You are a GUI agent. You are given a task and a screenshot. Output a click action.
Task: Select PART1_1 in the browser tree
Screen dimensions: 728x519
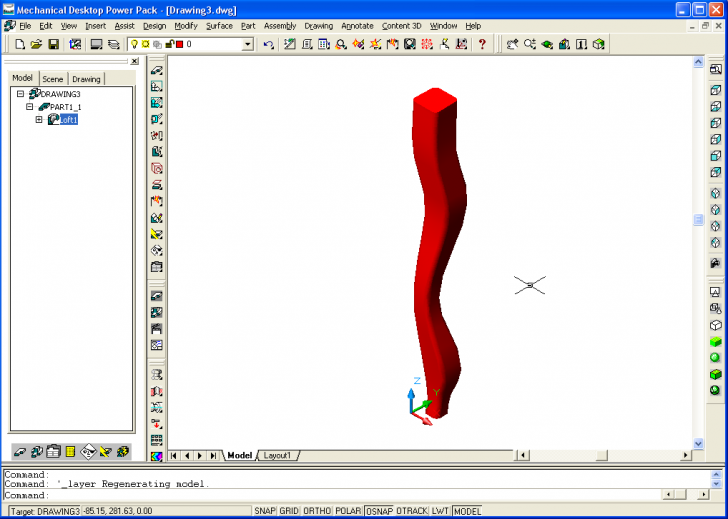pyautogui.click(x=65, y=107)
